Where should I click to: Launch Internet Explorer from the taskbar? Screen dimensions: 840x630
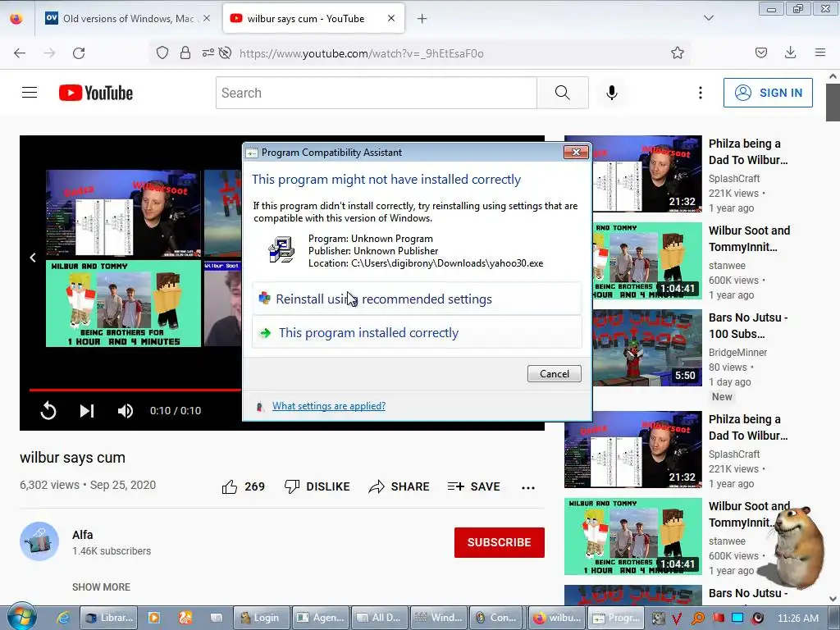pyautogui.click(x=63, y=618)
